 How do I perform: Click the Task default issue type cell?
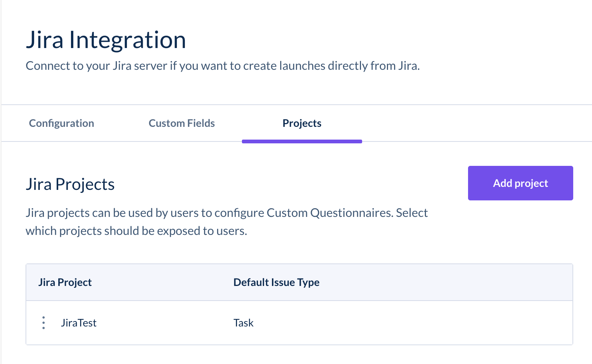tap(243, 323)
